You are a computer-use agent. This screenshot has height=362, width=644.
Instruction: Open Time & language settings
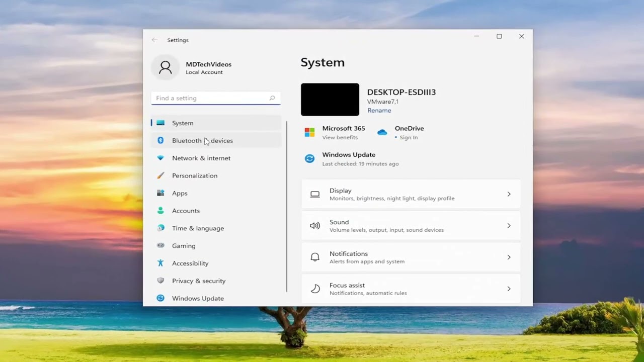[x=216, y=228]
